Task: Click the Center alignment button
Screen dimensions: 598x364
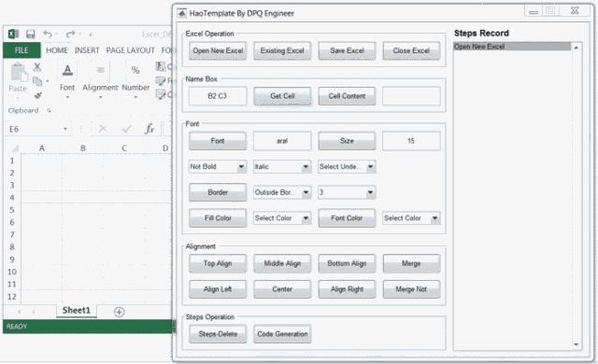Action: [282, 289]
